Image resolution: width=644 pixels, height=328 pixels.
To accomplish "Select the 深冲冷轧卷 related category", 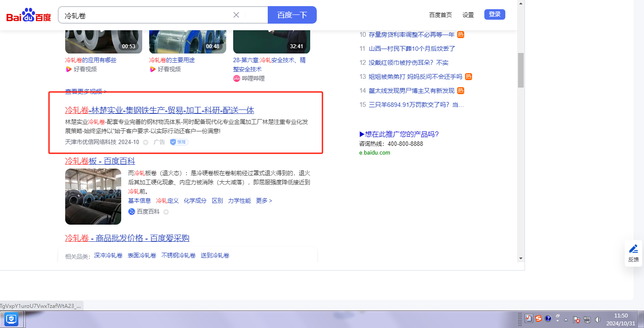I will 108,255.
